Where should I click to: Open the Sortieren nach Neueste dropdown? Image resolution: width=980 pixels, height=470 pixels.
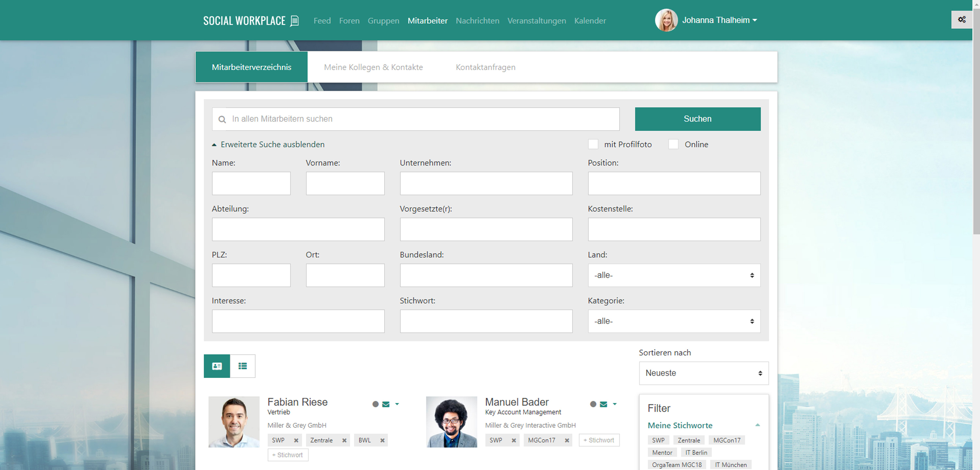703,373
